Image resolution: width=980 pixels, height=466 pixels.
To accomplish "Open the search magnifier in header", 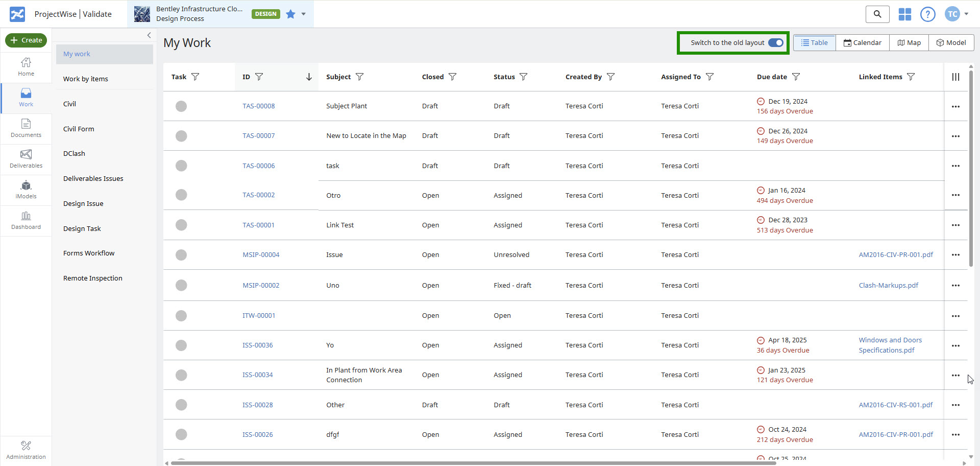I will tap(877, 14).
